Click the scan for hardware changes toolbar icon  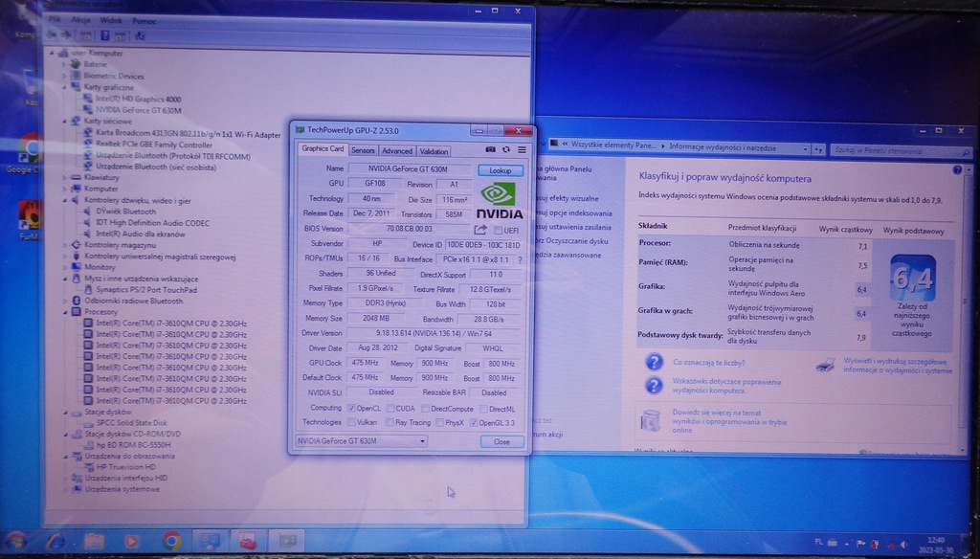pos(140,36)
